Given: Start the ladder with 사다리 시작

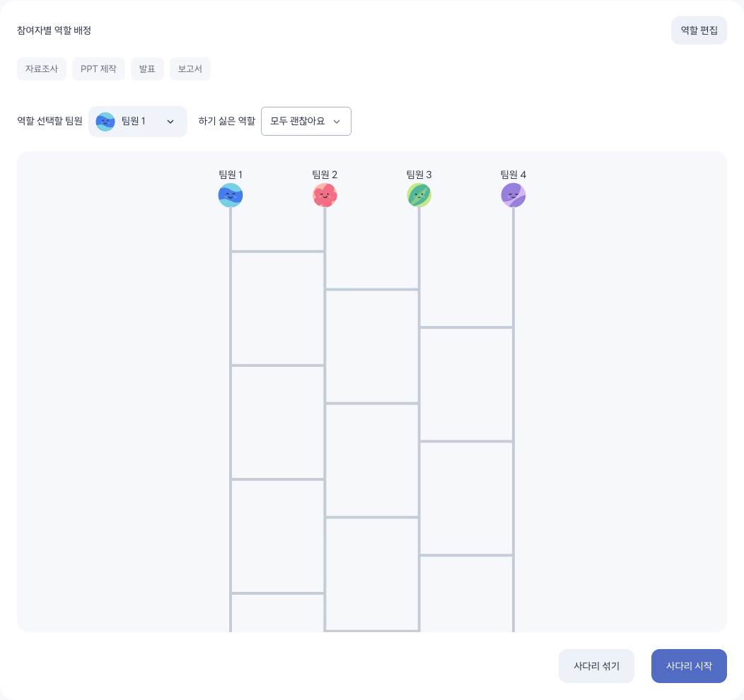Looking at the screenshot, I should coord(689,666).
